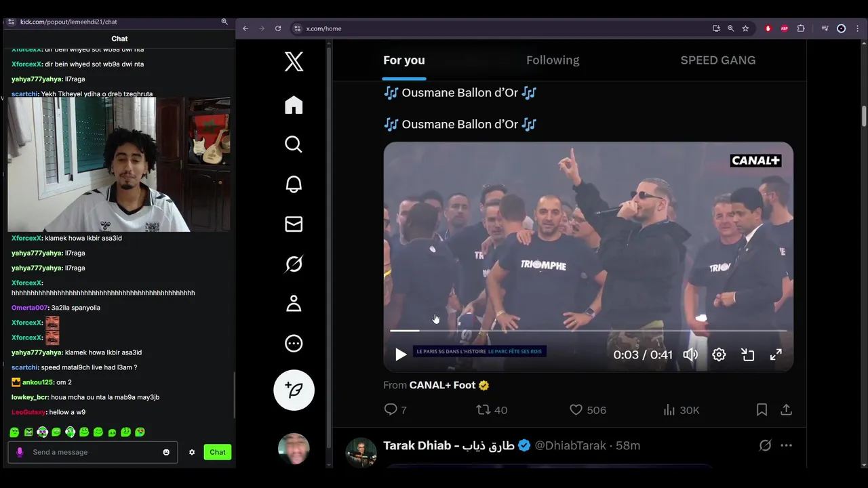868x488 pixels.
Task: Switch to the Following tab
Action: pyautogui.click(x=553, y=60)
